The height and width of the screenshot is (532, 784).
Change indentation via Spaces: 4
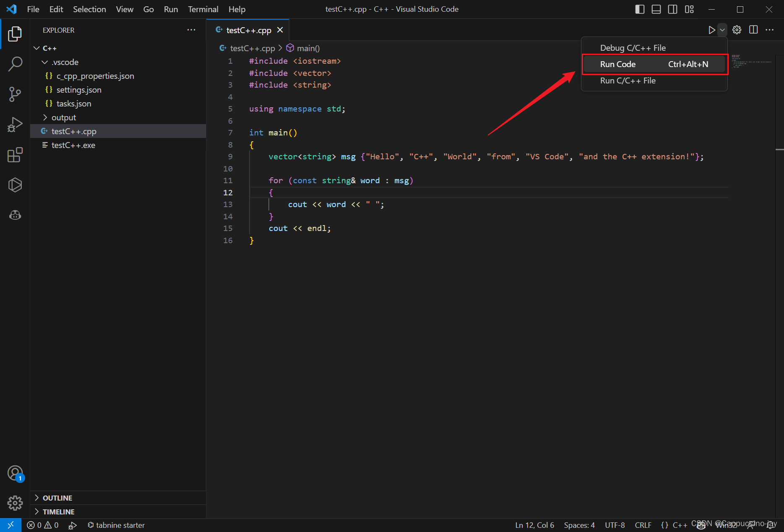[x=579, y=525]
